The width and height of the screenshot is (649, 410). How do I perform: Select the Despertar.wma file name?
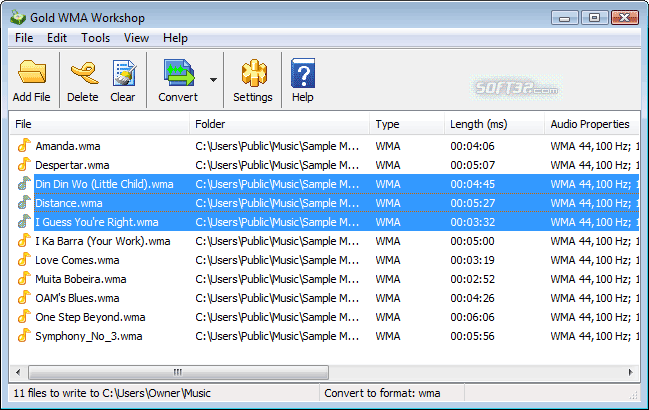(x=72, y=165)
